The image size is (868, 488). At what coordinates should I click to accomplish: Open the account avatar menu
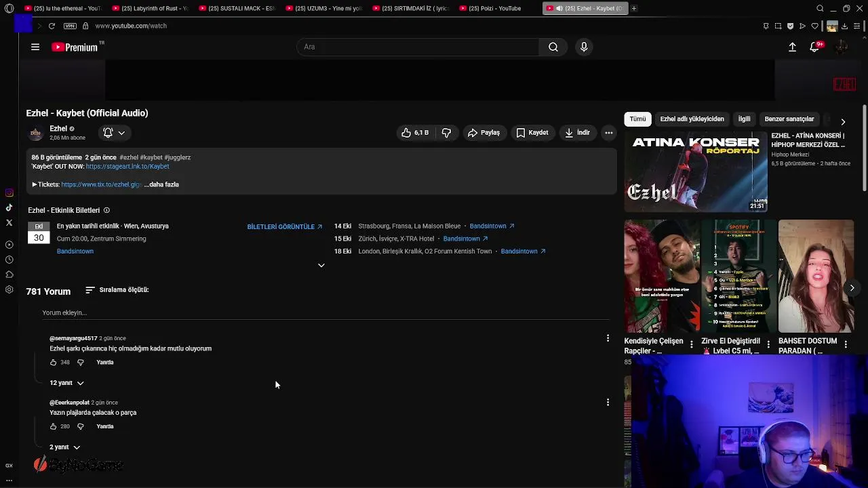[842, 47]
